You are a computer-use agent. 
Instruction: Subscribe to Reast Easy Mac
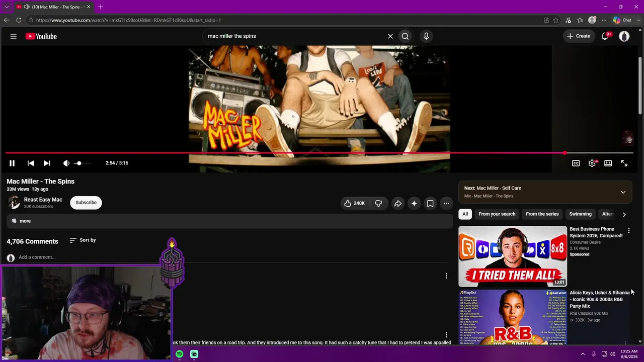(86, 203)
